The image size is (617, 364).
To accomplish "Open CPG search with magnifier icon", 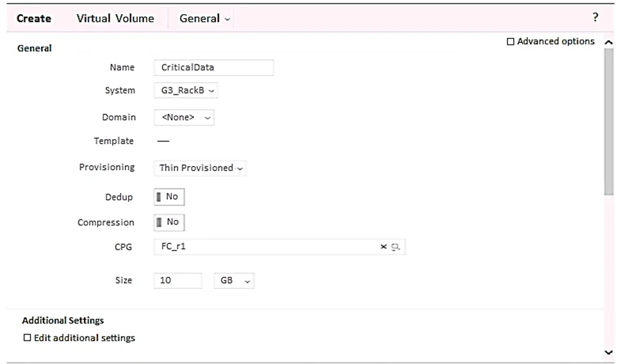I will pos(395,247).
